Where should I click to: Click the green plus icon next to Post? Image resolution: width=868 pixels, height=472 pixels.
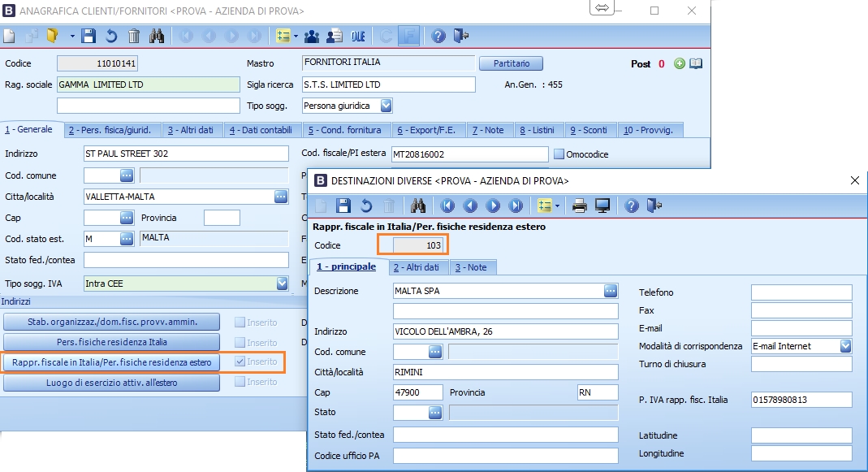coord(680,64)
